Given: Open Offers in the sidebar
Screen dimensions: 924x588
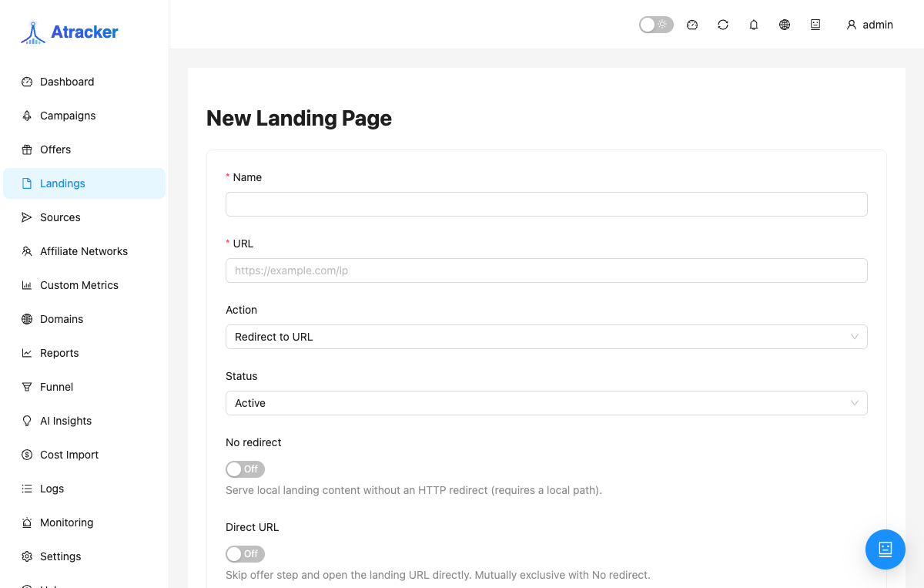Looking at the screenshot, I should click(x=85, y=150).
